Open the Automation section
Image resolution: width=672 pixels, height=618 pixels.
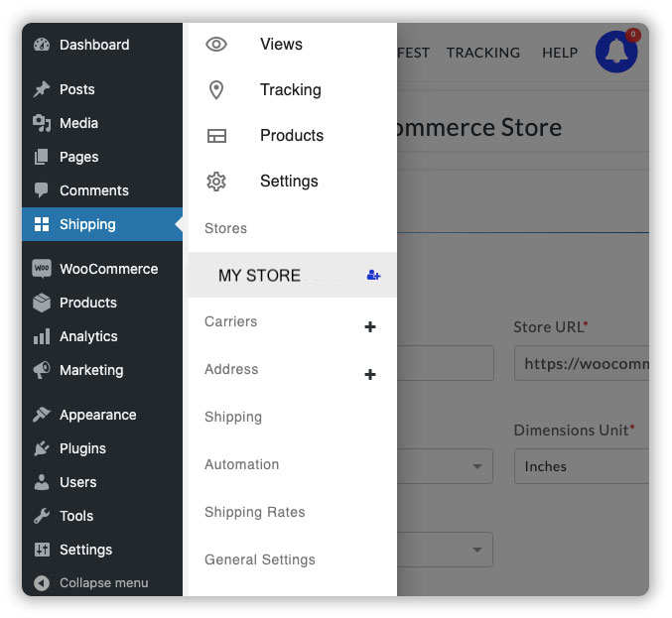[x=242, y=464]
